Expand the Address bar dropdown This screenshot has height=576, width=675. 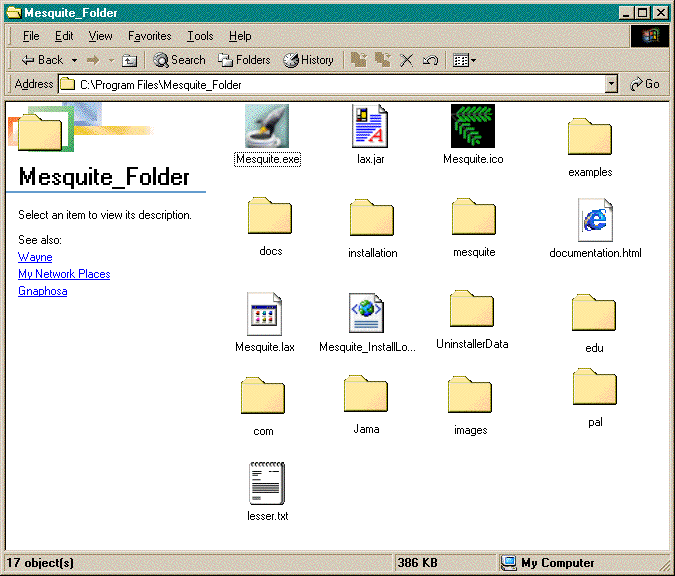611,85
